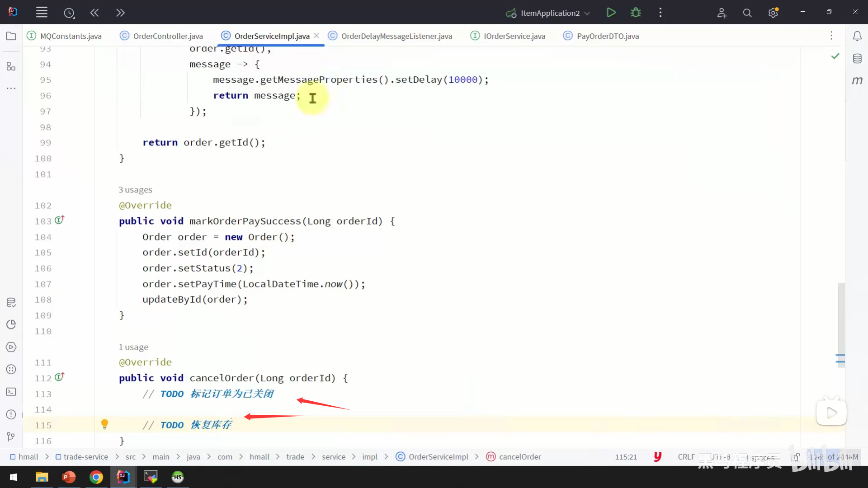Click the trade-service breadcrumb
Screen dimensions: 868x488
85,457
